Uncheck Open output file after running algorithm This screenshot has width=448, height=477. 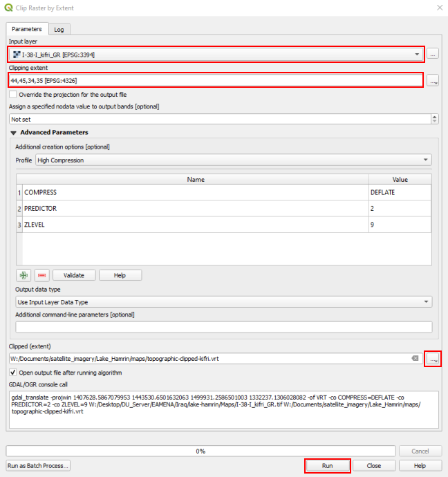13,373
